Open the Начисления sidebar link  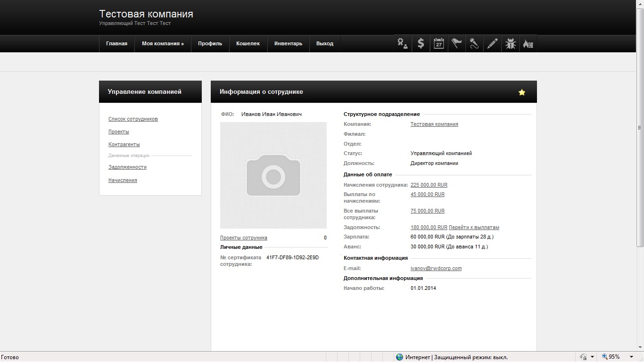[x=123, y=180]
